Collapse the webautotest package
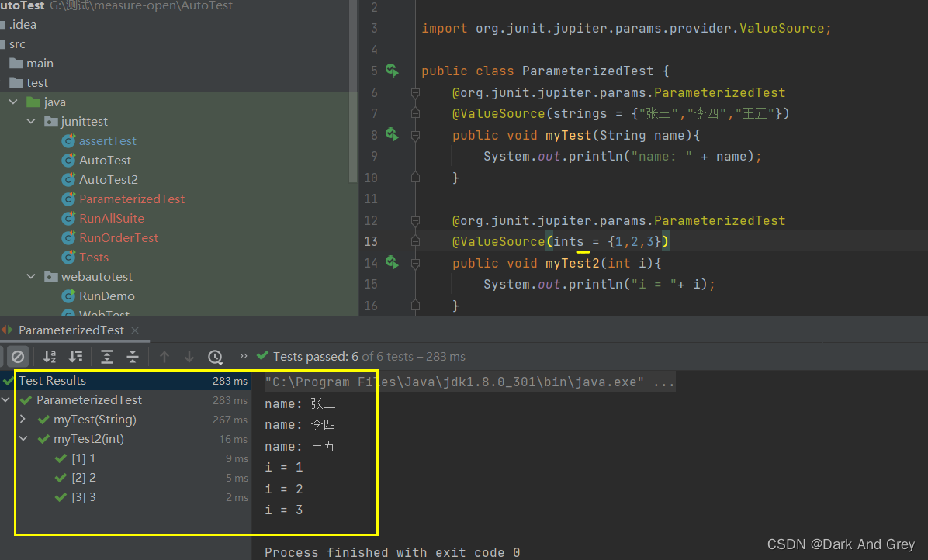The height and width of the screenshot is (560, 928). 31,276
